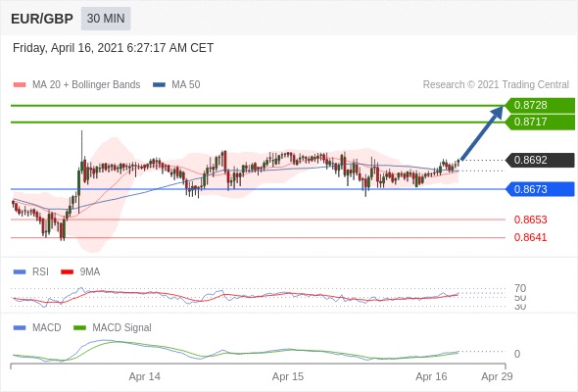The image size is (578, 392).
Task: Click the EUR/GBP pair title
Action: (42, 19)
